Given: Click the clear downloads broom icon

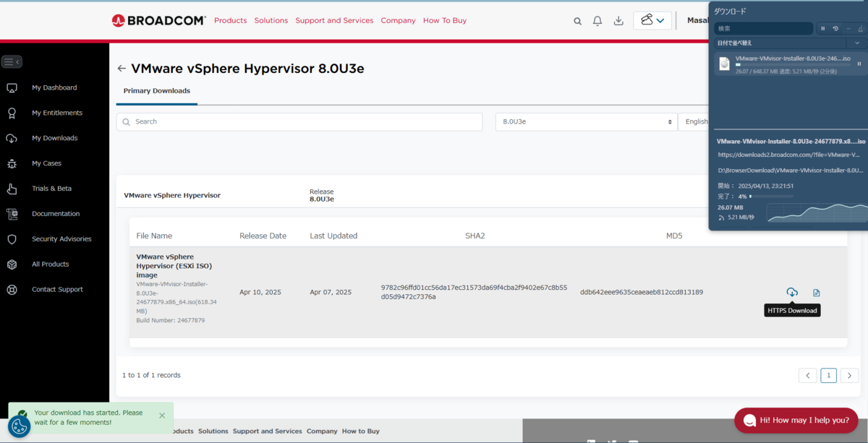Looking at the screenshot, I should [x=860, y=28].
